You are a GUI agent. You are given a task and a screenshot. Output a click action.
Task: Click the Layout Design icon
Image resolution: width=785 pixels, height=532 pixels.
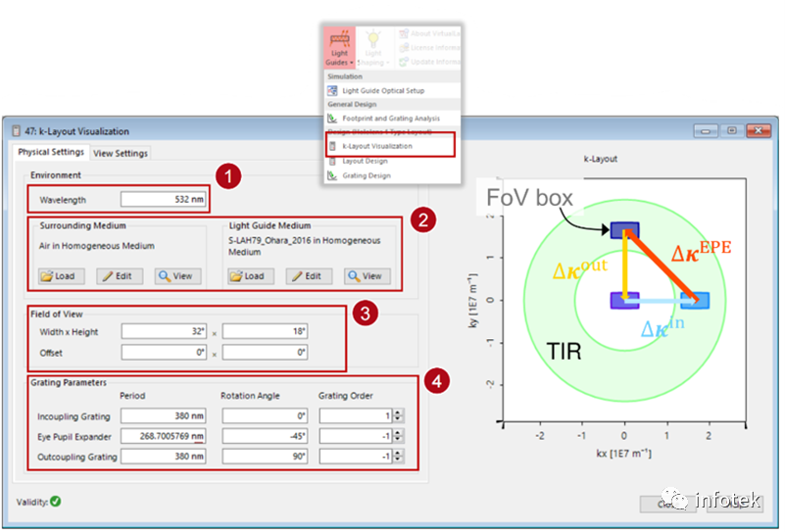(332, 161)
